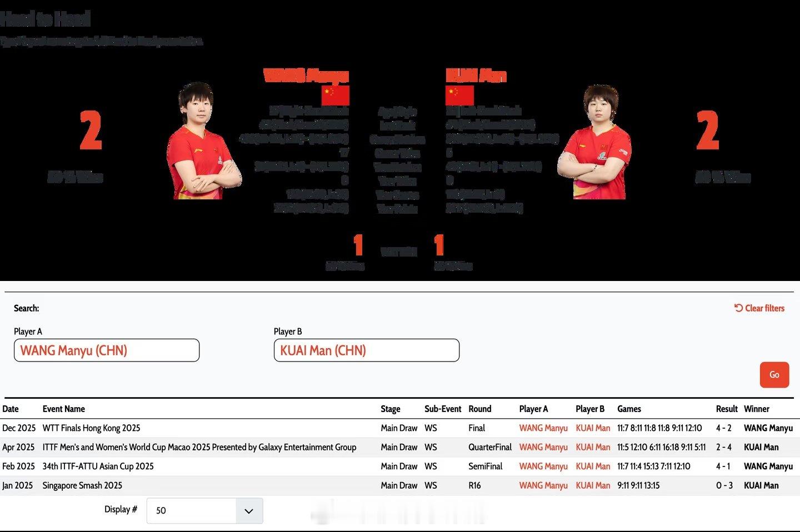The height and width of the screenshot is (532, 800).
Task: Hit the red Go button
Action: [x=774, y=374]
